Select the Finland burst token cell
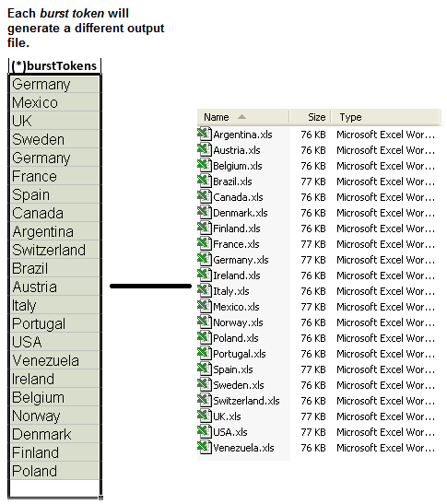 coord(54,452)
